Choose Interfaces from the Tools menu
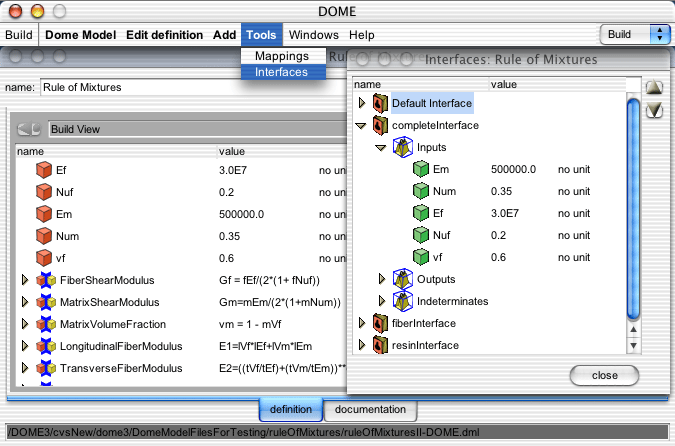This screenshot has width=675, height=446. 283,72
